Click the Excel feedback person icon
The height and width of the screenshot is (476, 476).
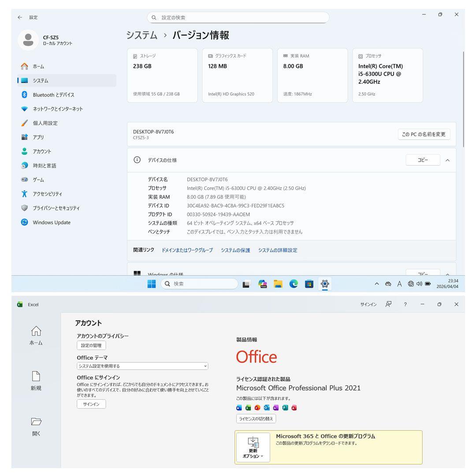point(388,304)
